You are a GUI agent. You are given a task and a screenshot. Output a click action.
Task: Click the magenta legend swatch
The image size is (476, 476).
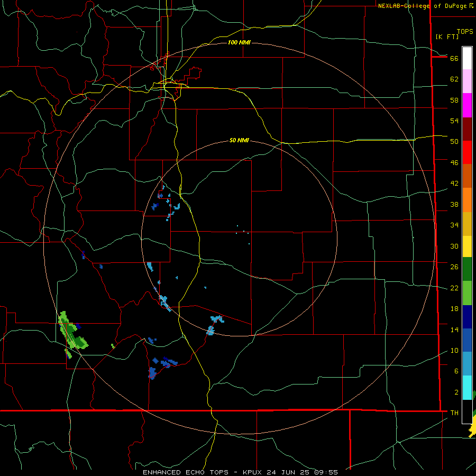pyautogui.click(x=467, y=105)
